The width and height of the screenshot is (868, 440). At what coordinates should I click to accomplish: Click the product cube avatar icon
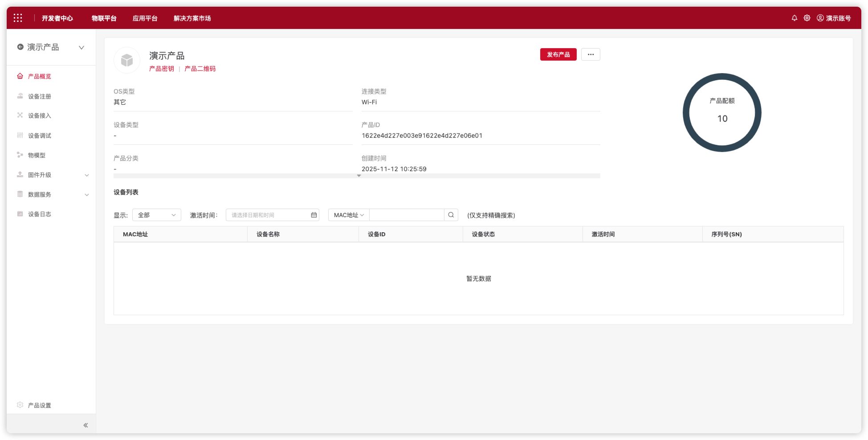point(127,60)
